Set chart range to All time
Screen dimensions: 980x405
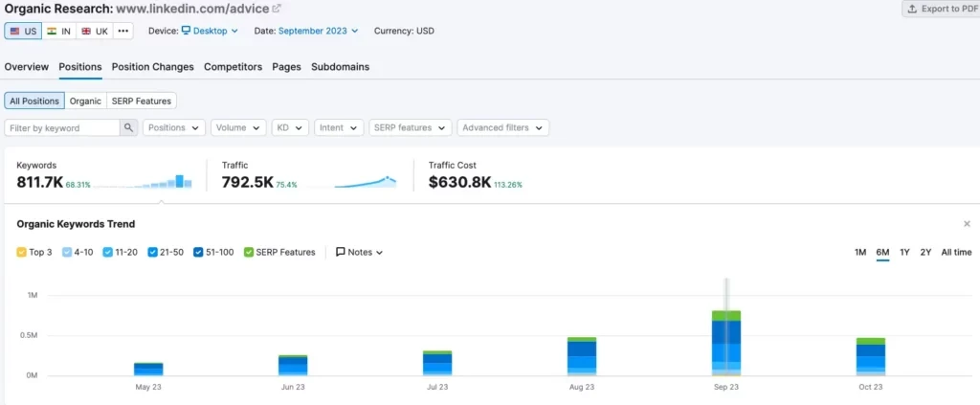[956, 253]
